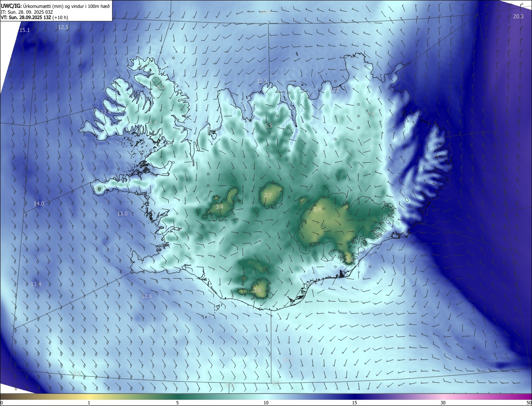Click the '5.5' value over northern Iceland
This screenshot has height=406, width=532.
268,125
